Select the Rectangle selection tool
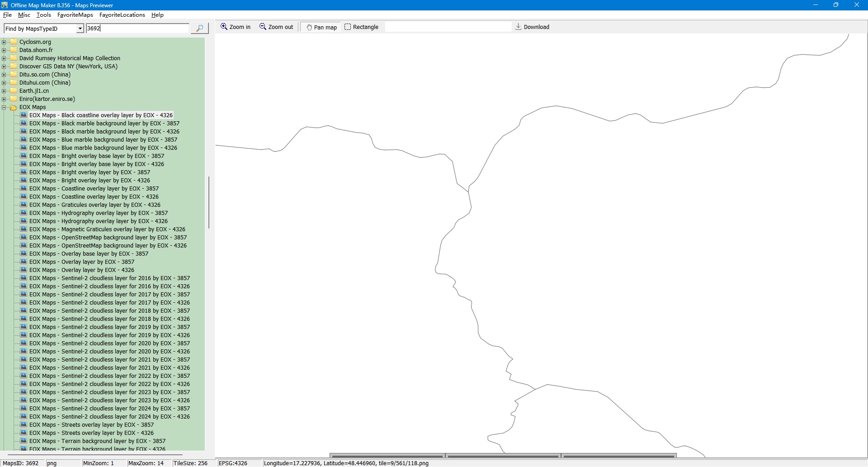Viewport: 868px width, 467px height. point(361,27)
